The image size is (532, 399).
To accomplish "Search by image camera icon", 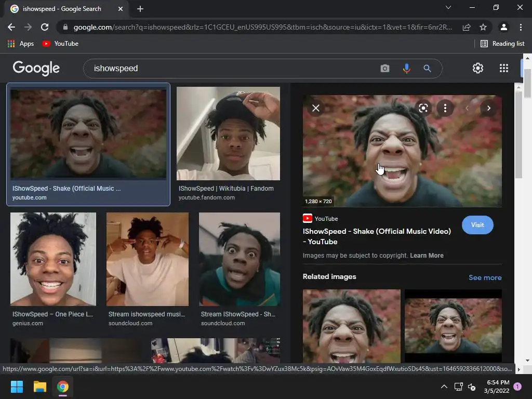I will 385,69.
